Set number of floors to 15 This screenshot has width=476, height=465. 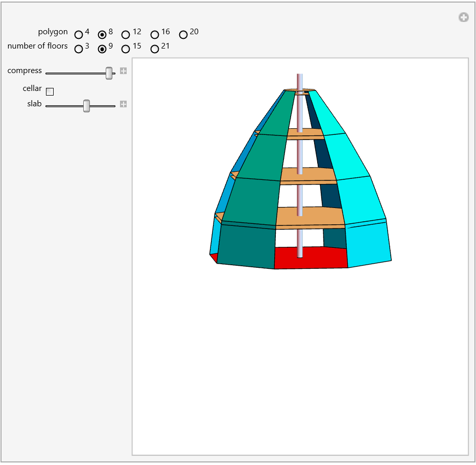coord(125,49)
